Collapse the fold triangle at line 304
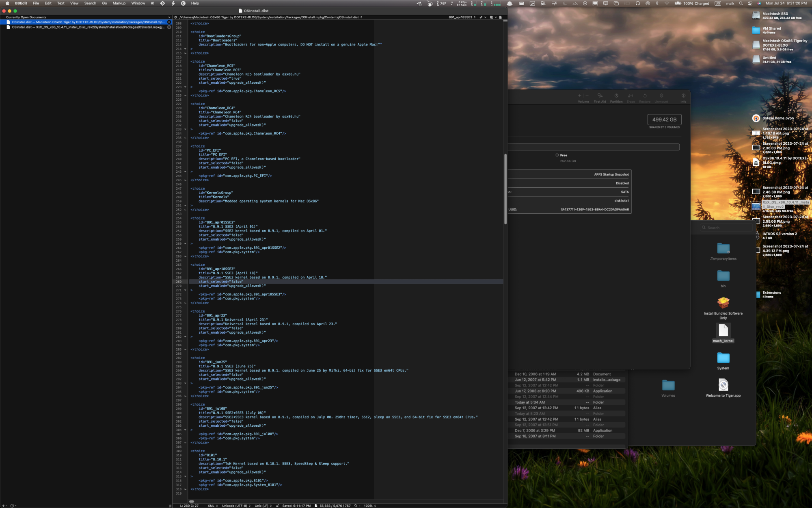This screenshot has width=812, height=508. 186,430
